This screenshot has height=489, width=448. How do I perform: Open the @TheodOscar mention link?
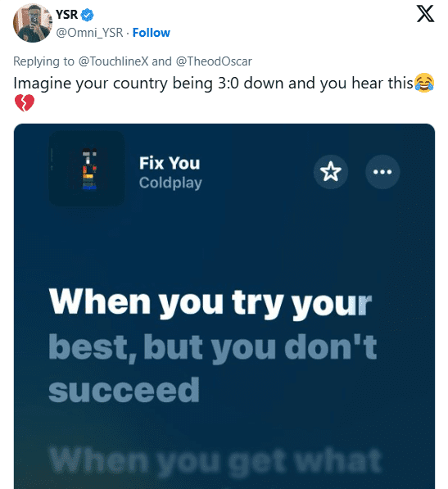(x=214, y=61)
